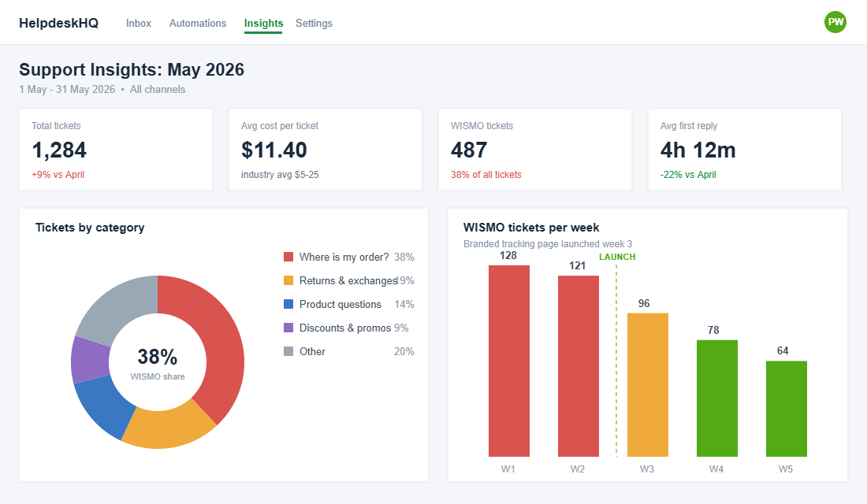Click 'industry avg $5-25' text
The image size is (867, 504).
[x=280, y=175]
